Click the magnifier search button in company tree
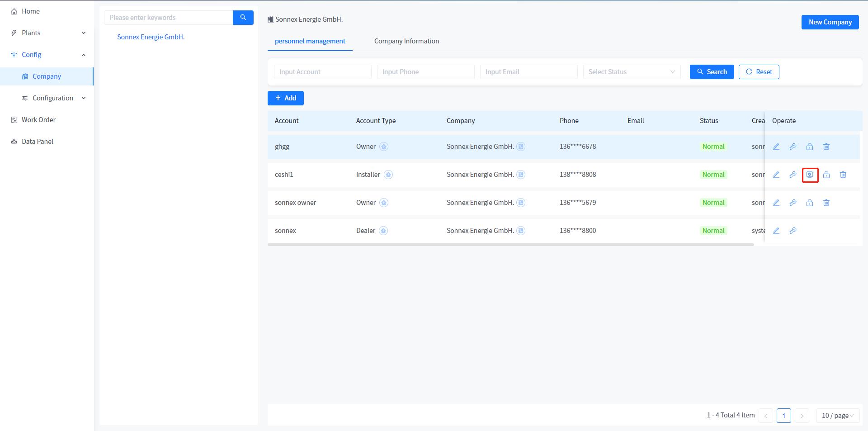Image resolution: width=868 pixels, height=431 pixels. coord(243,18)
